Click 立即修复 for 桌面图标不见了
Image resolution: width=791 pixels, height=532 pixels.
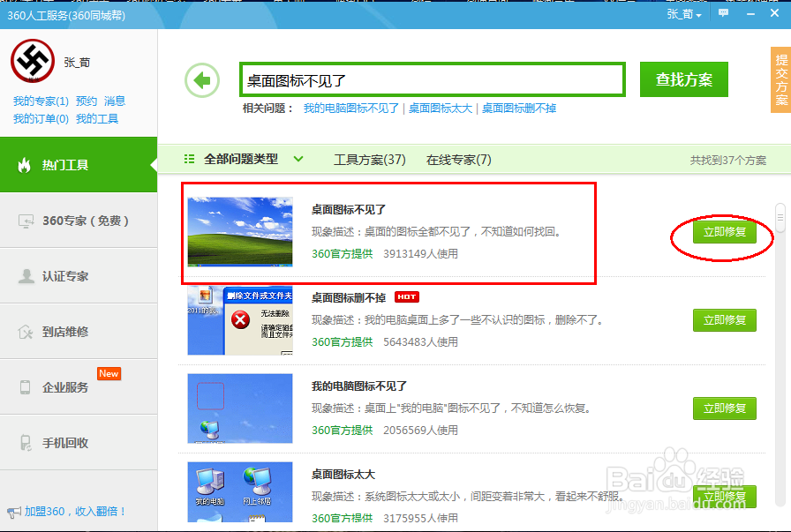[724, 232]
